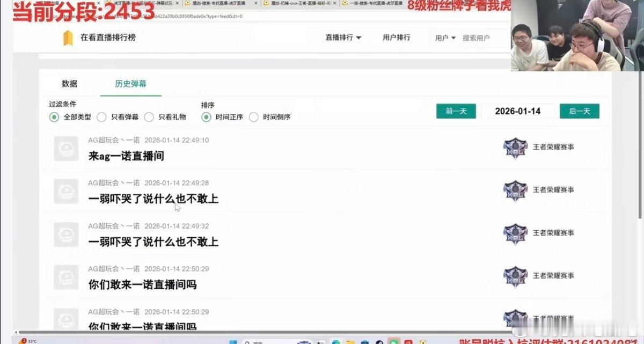Select the 全部类型 filter radio
This screenshot has height=344, width=644.
[54, 117]
